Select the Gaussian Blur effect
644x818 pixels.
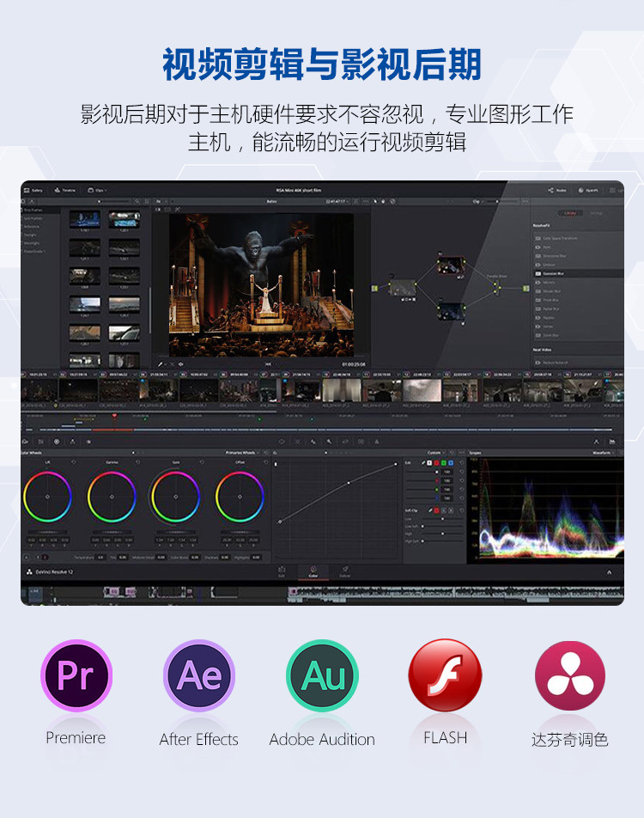point(578,273)
